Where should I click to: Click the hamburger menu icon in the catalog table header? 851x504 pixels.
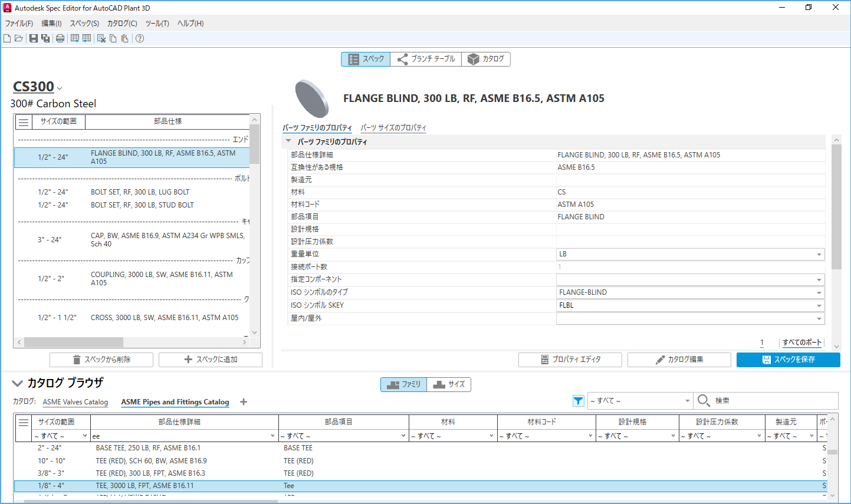[24, 422]
